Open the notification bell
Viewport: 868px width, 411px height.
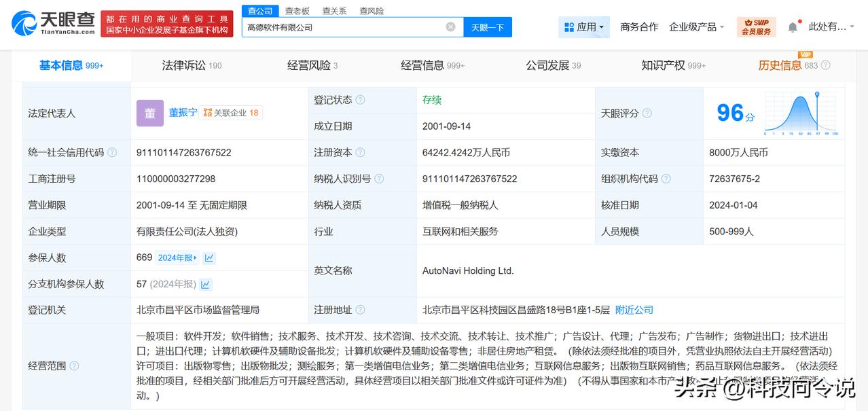pos(793,27)
